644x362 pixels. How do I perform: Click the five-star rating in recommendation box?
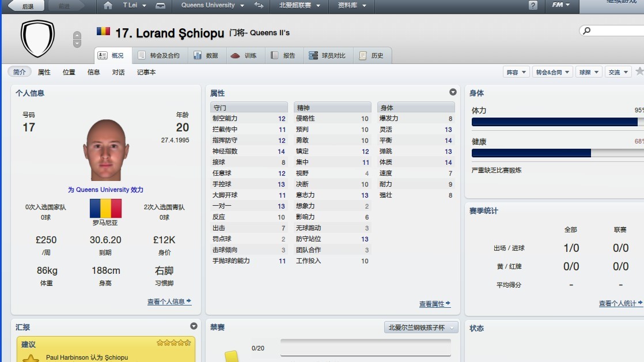[174, 342]
